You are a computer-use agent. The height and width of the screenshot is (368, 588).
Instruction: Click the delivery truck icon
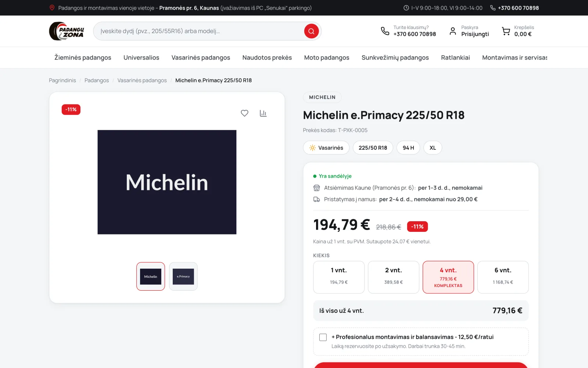(x=316, y=199)
